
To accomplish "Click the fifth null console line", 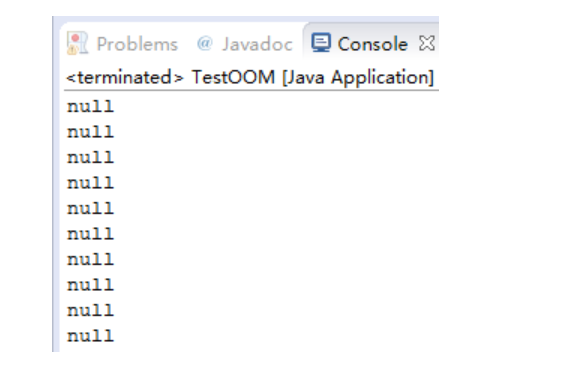I will [x=91, y=209].
